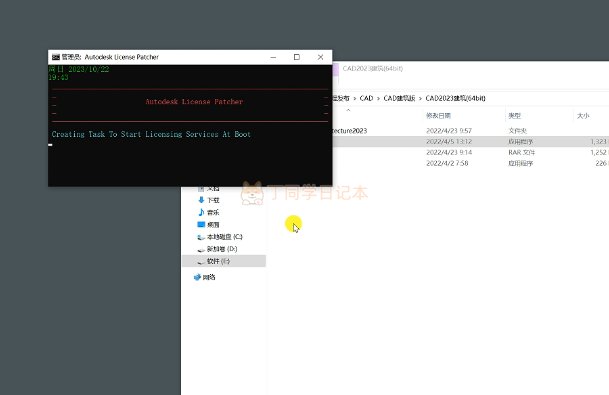
Task: Expand chevron between CAD and CAD建筑版 breadcrumbs
Action: [x=378, y=99]
